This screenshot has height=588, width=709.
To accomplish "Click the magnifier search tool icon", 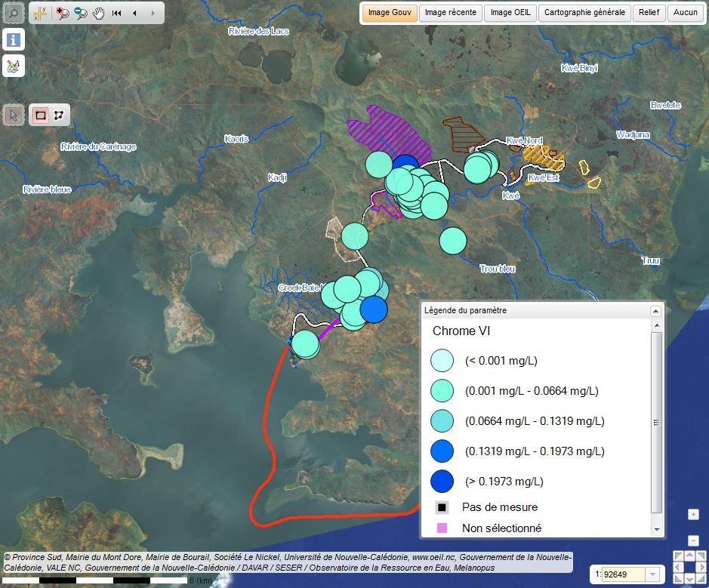I will click(x=13, y=13).
